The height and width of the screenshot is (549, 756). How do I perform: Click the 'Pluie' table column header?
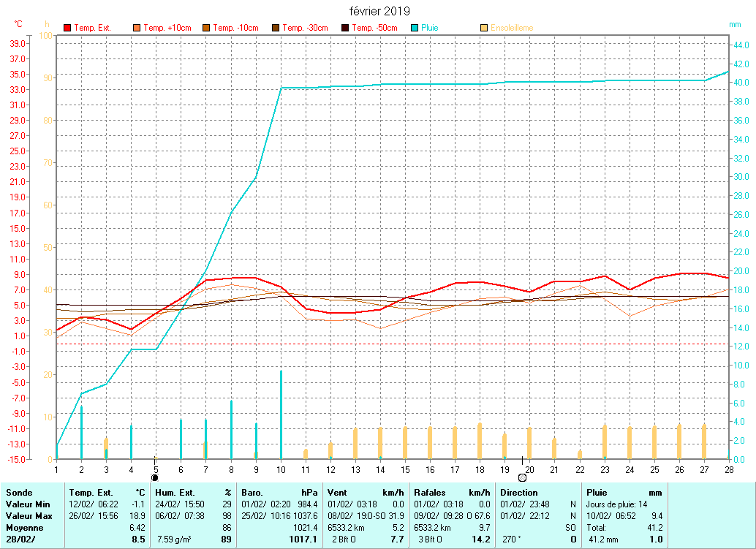(597, 493)
